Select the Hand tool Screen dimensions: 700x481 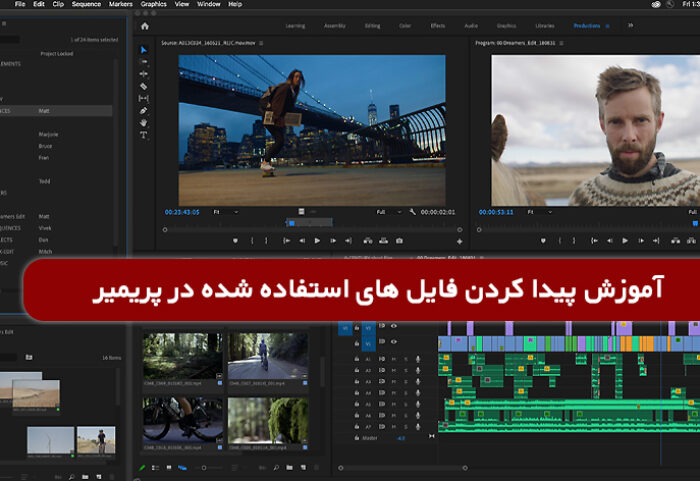point(143,122)
